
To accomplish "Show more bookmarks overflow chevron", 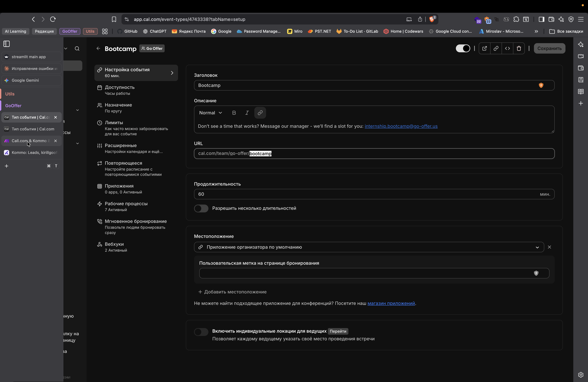I will 536,31.
